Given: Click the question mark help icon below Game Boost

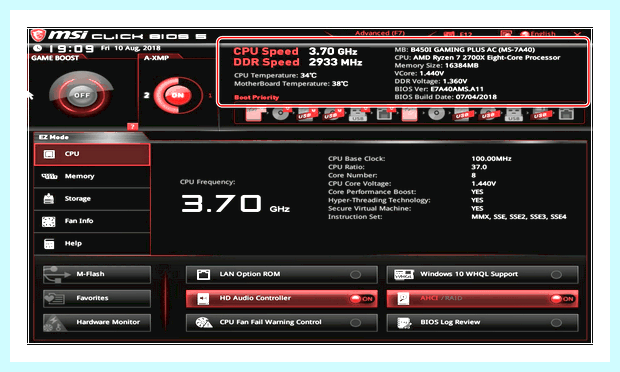Looking at the screenshot, I should coord(132,127).
